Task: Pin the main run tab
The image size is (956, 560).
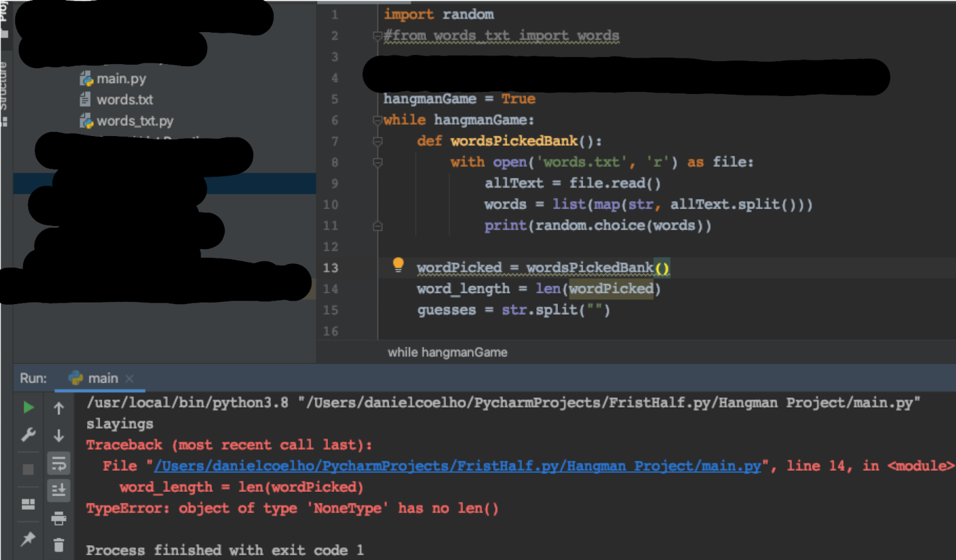Action: [29, 540]
